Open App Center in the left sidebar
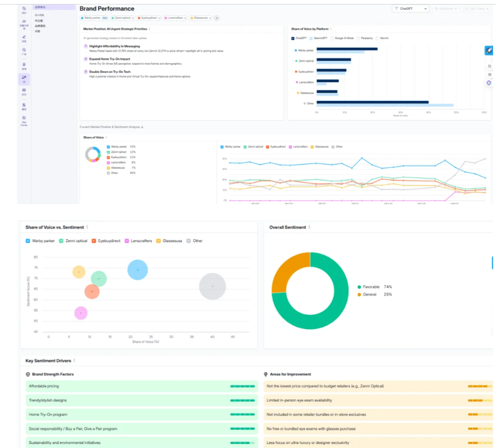This screenshot has height=448, width=496. [x=24, y=121]
